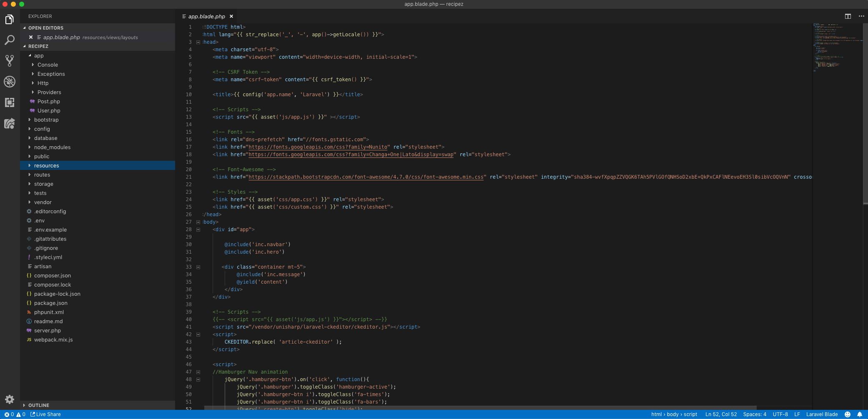Screen dimensions: 868x419
Task: Expand the vendor folder
Action: (98, 202)
